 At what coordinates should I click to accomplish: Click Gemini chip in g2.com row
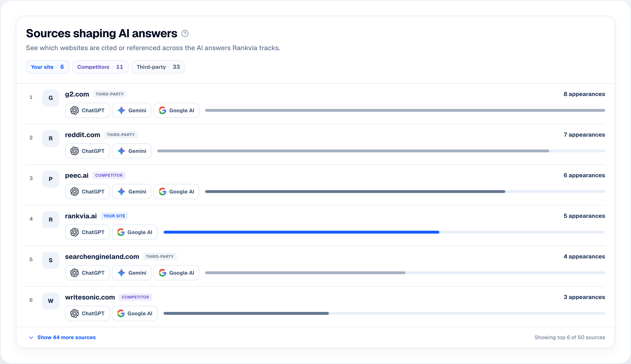pos(131,111)
